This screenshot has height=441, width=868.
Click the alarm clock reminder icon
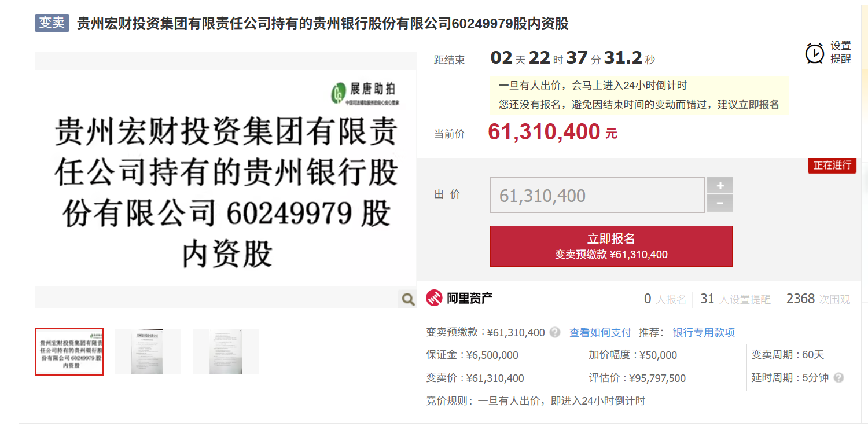click(814, 52)
